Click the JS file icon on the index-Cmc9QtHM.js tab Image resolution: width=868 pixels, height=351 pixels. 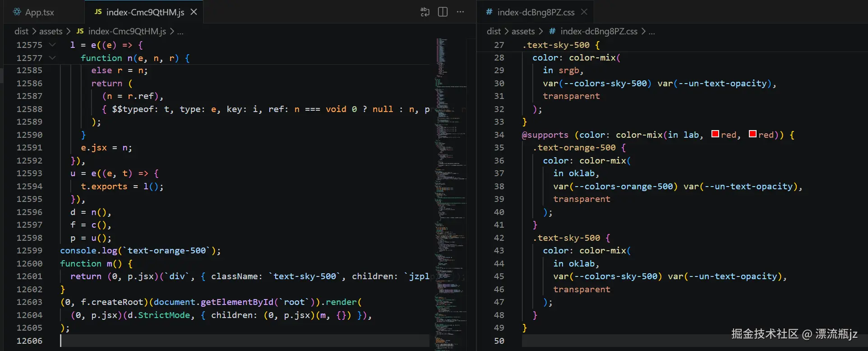coord(98,12)
